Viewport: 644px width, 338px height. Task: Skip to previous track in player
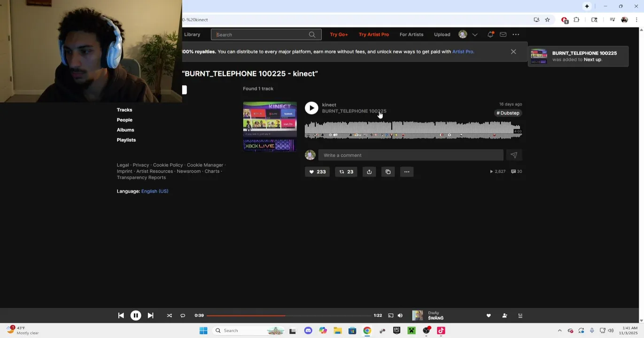coord(121,315)
